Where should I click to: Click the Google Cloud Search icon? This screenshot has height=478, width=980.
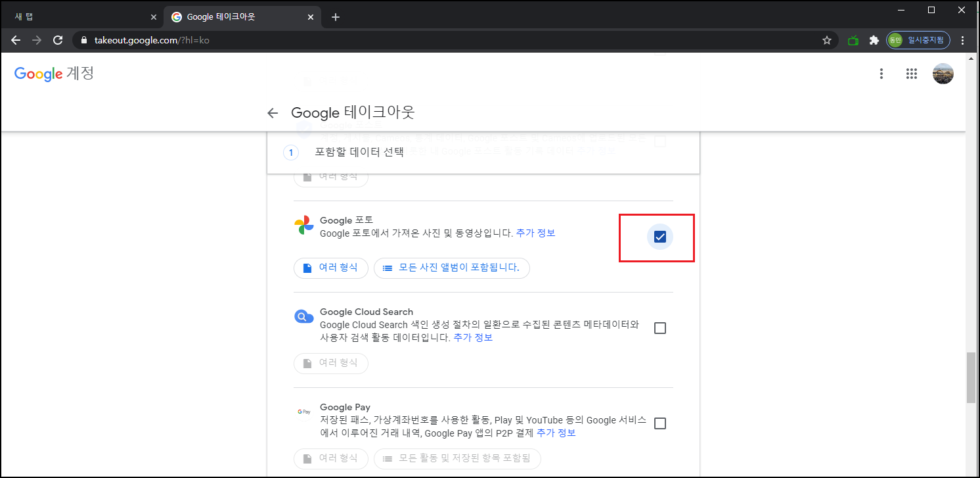click(x=304, y=317)
